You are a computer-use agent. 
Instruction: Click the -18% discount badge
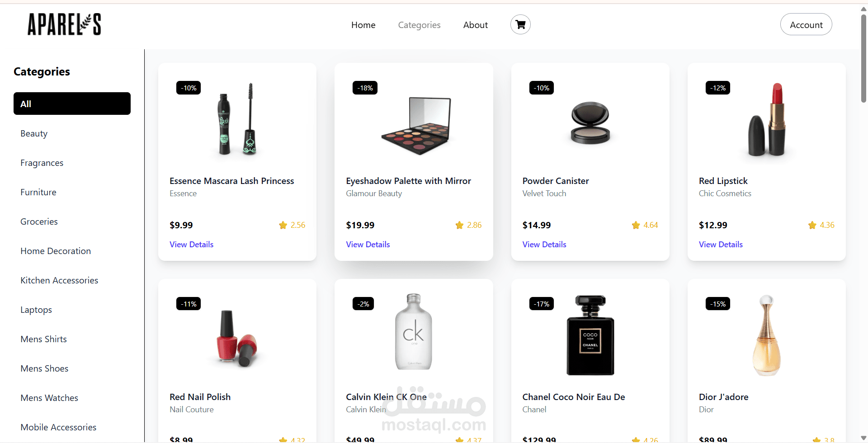(365, 88)
